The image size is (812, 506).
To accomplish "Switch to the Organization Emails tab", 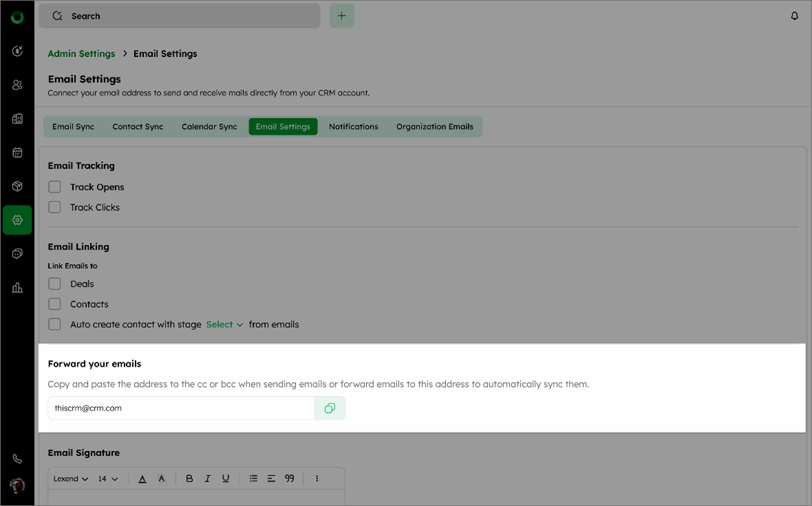I will pyautogui.click(x=434, y=126).
